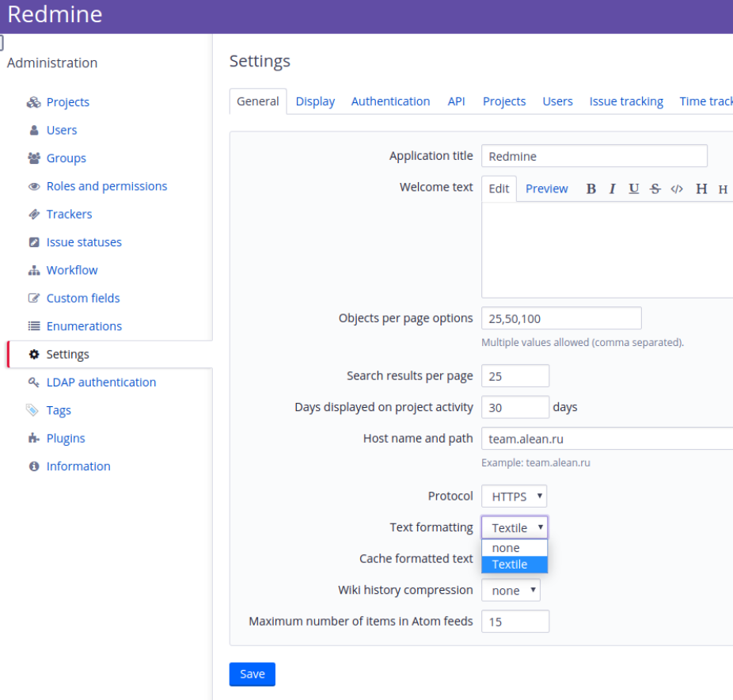Screen dimensions: 733x700
Task: Click the LDAP authentication key icon
Action: click(34, 382)
